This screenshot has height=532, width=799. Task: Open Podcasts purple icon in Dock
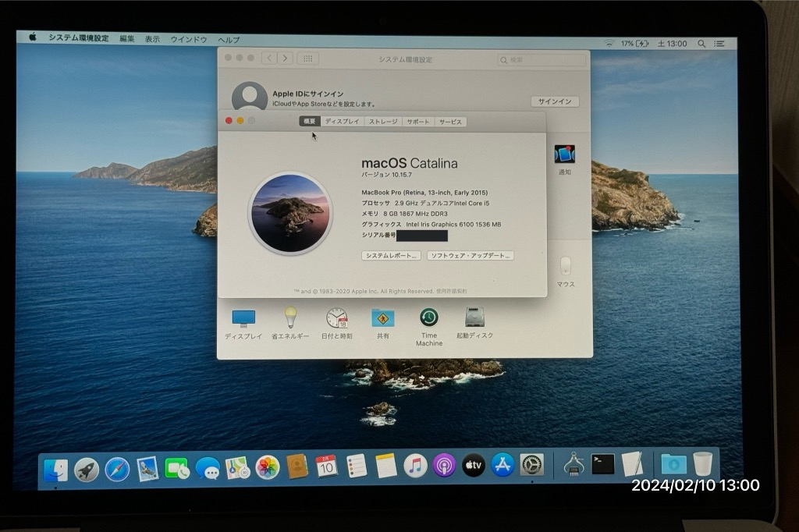click(444, 465)
